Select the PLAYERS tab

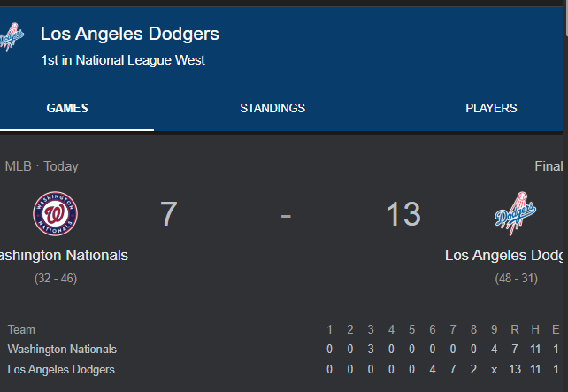(x=491, y=109)
